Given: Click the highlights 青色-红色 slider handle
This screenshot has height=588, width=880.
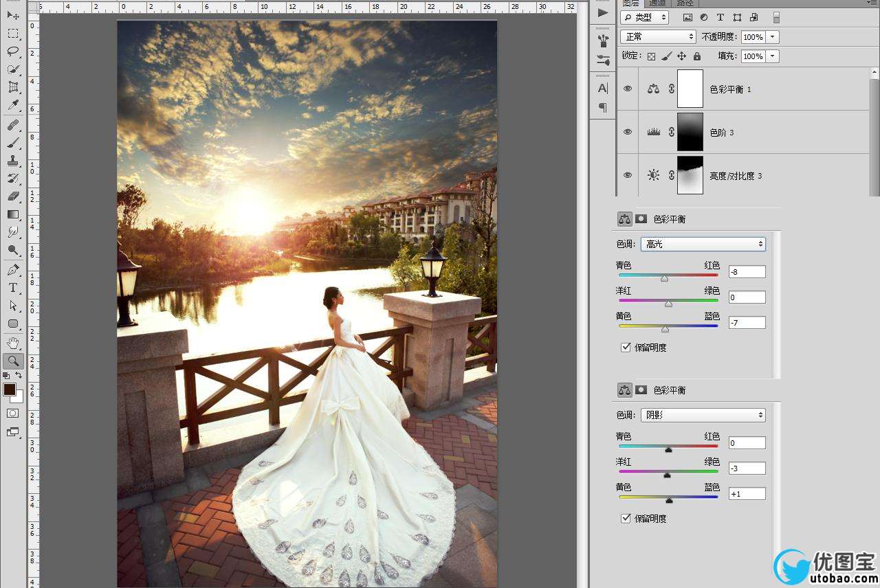Looking at the screenshot, I should coord(664,278).
